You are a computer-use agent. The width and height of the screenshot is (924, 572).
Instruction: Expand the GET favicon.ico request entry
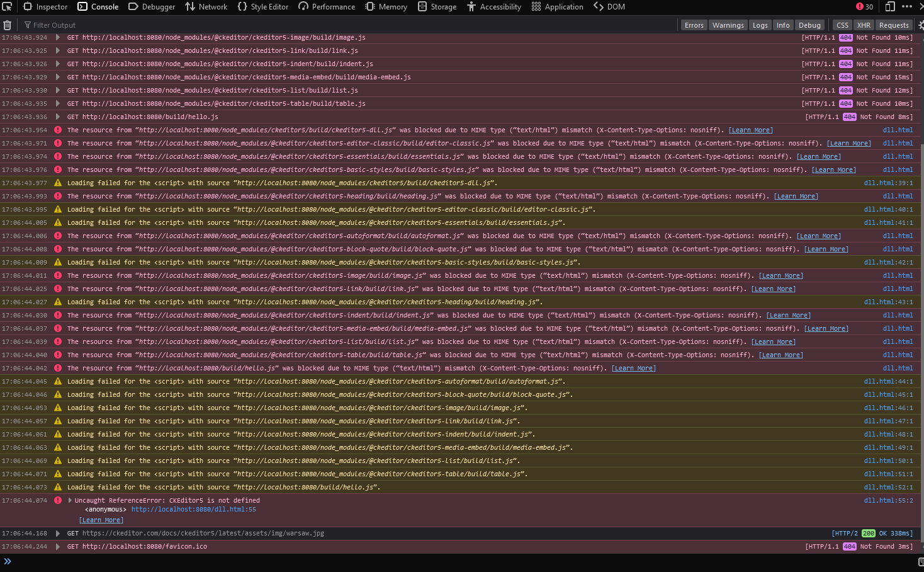(57, 546)
